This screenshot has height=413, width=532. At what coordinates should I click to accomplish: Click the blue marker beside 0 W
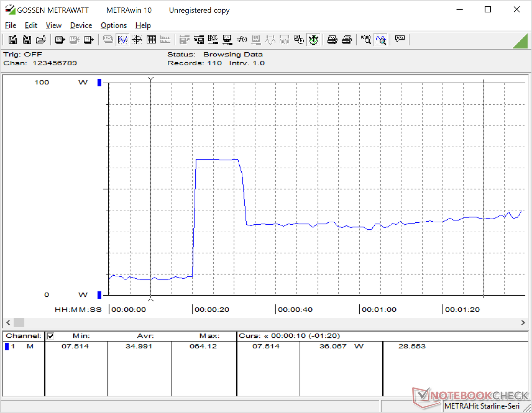pos(100,295)
